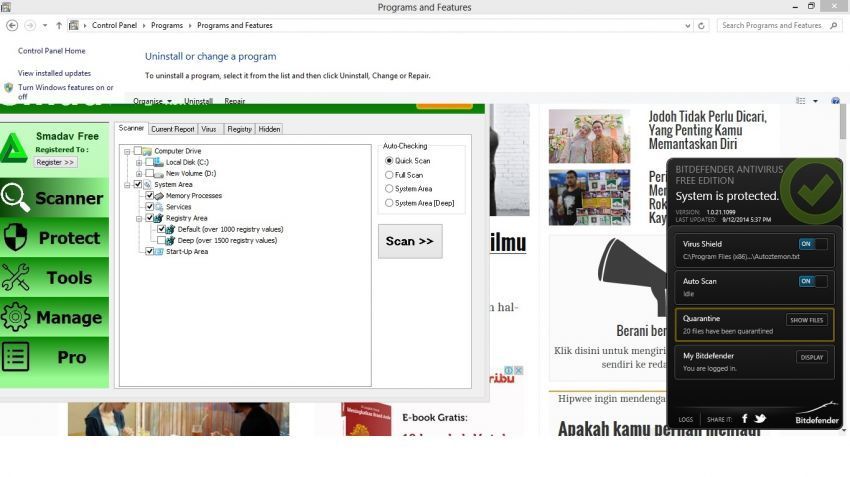Select the Scanner tab in Smadav
Image resolution: width=850 pixels, height=477 pixels.
[x=131, y=128]
